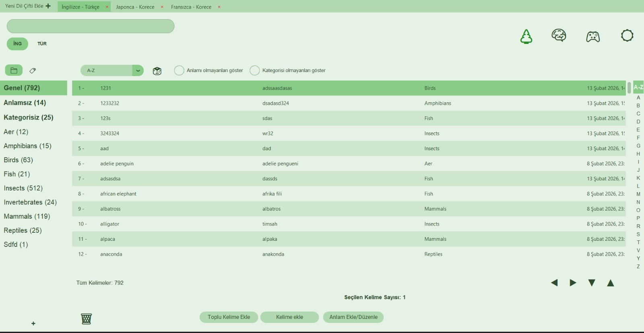This screenshot has width=644, height=333.
Task: Enable 'Anlamı olmayanları göster' option
Action: click(179, 70)
